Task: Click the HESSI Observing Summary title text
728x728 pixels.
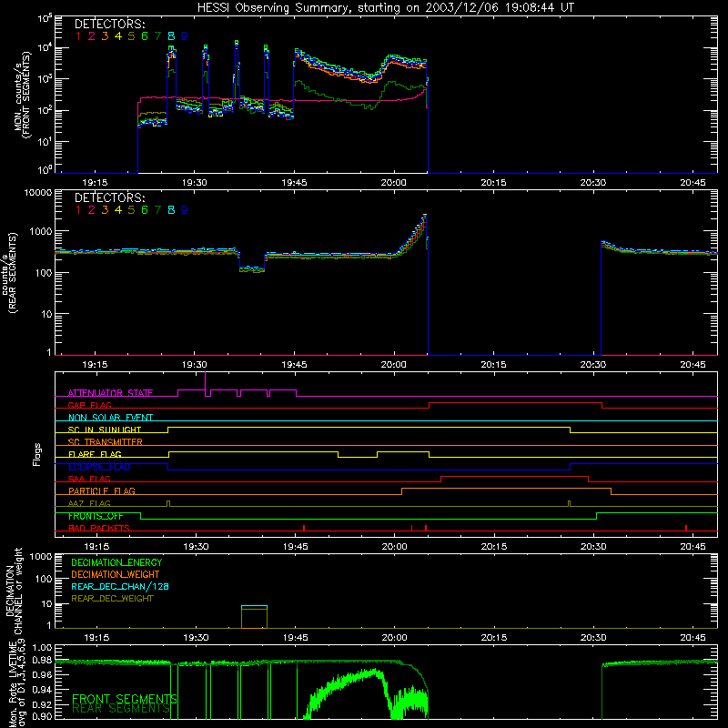Action: pos(386,8)
